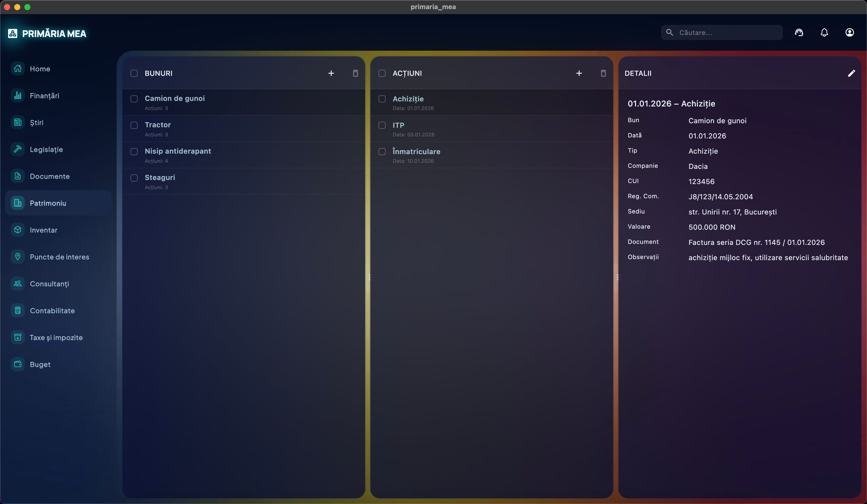
Task: Open the user account profile icon
Action: [850, 33]
